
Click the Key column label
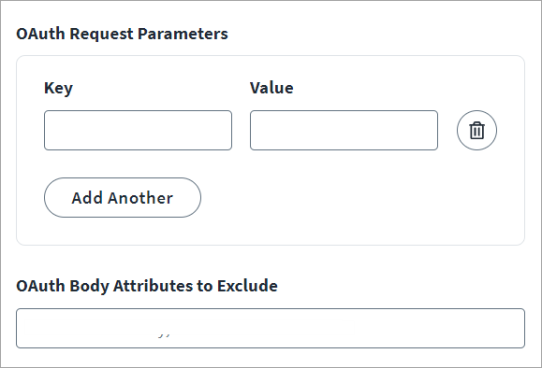(58, 88)
